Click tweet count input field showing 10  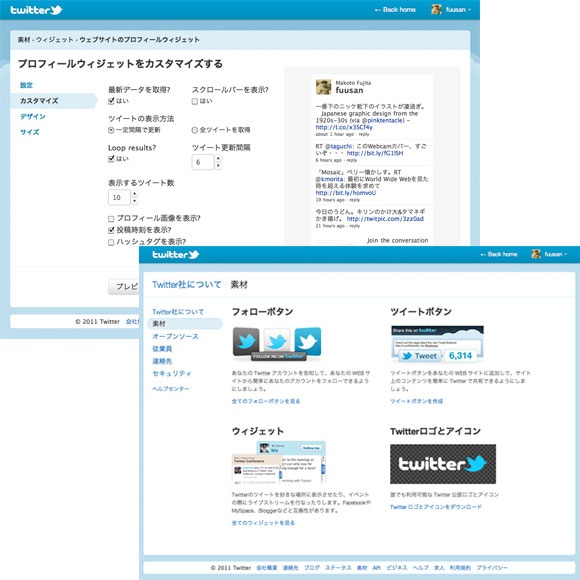coord(119,197)
